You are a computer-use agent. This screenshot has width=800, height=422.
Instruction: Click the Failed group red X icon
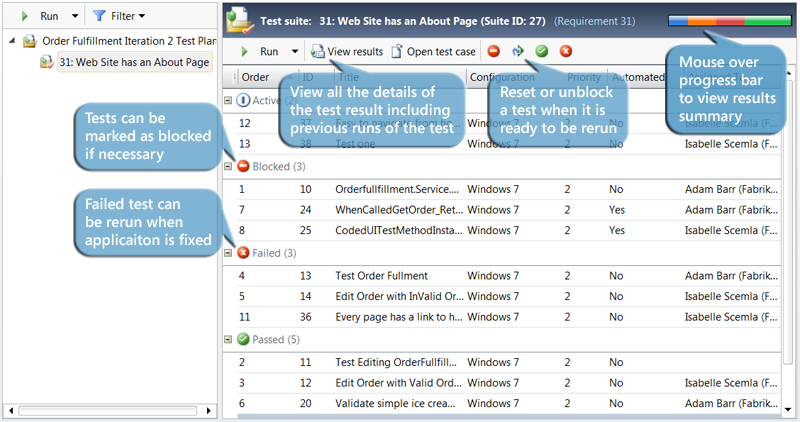coord(243,253)
